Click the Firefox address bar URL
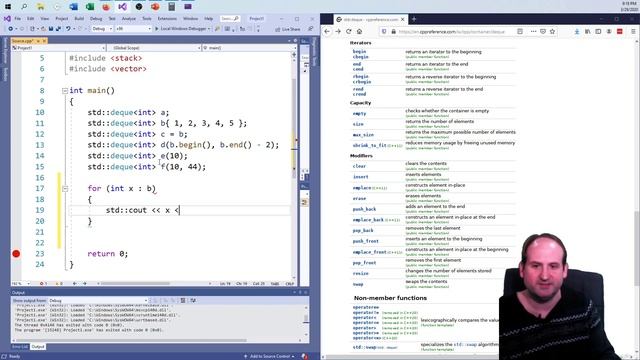640x360 pixels. pos(452,31)
